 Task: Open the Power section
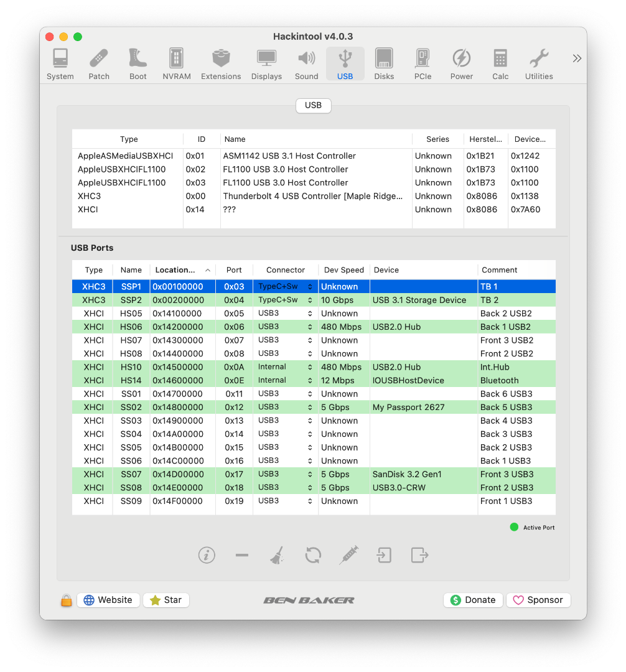click(462, 64)
